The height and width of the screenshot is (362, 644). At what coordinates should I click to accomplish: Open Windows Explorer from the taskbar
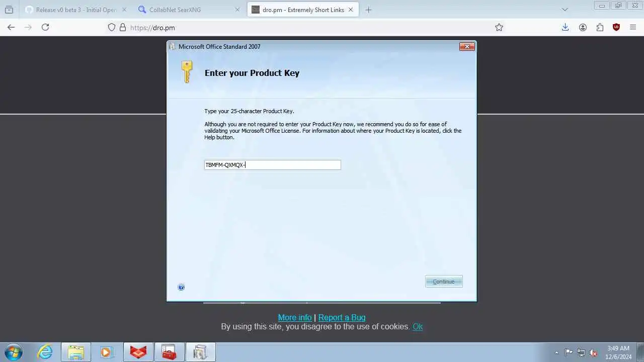76,352
